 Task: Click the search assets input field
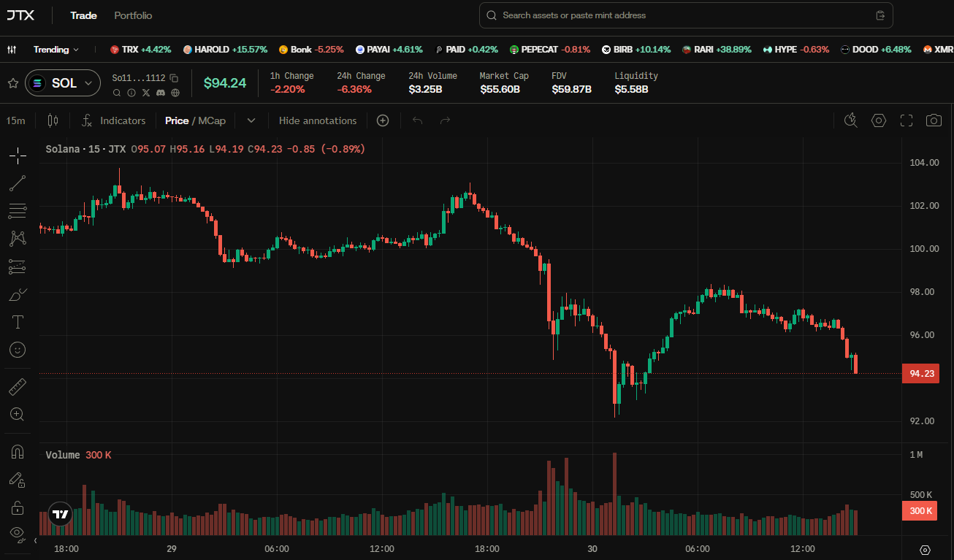click(x=686, y=15)
